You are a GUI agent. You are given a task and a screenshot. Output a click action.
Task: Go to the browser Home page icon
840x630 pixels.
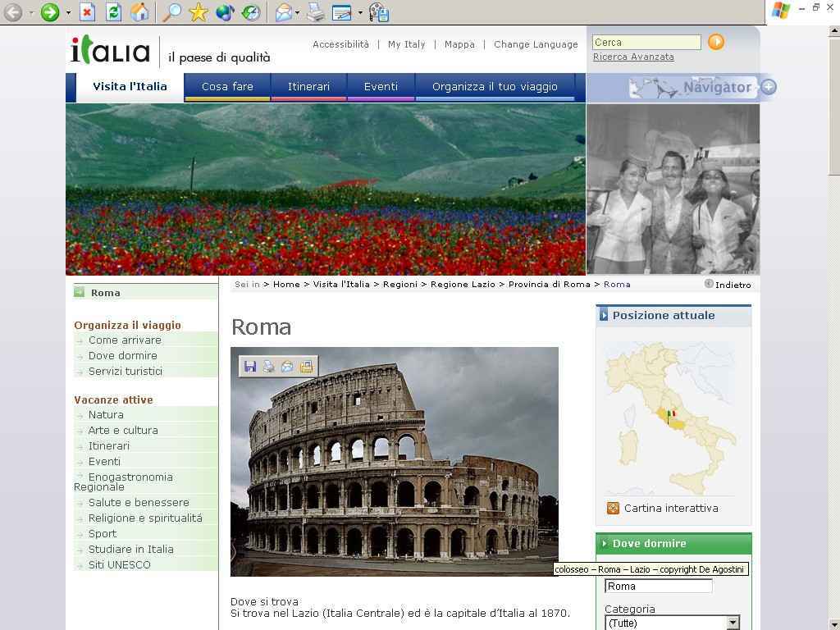(x=139, y=11)
